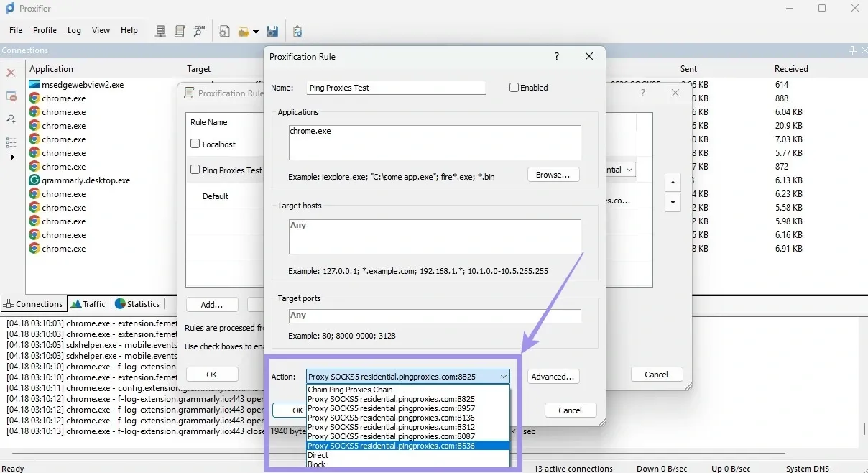Open the Action combo box
Viewport: 868px width, 473px height.
pyautogui.click(x=407, y=377)
